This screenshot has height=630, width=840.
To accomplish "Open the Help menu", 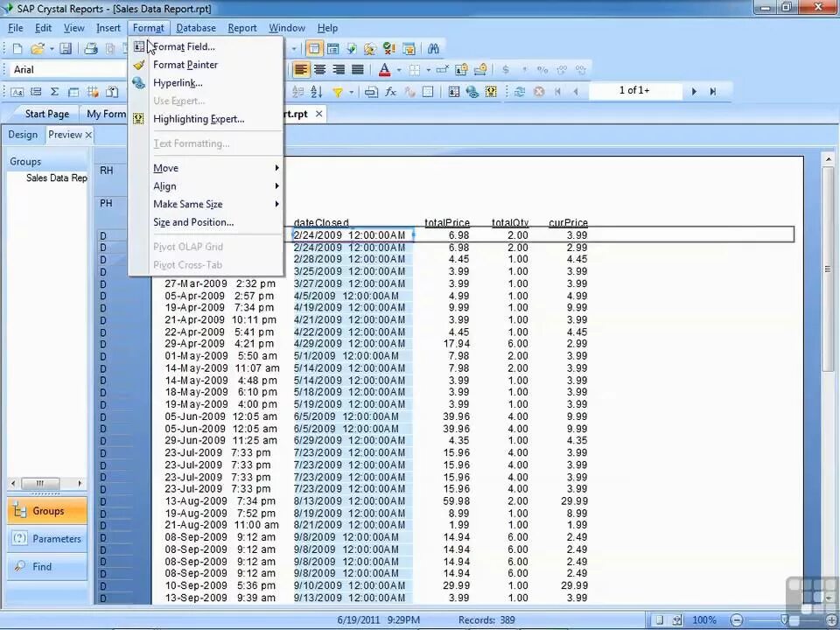I will [327, 28].
